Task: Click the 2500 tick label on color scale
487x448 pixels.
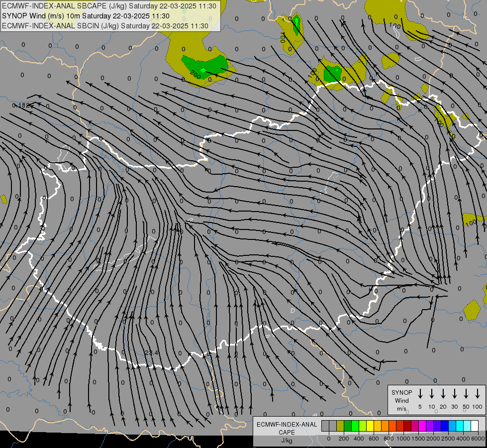Action: 448,439
